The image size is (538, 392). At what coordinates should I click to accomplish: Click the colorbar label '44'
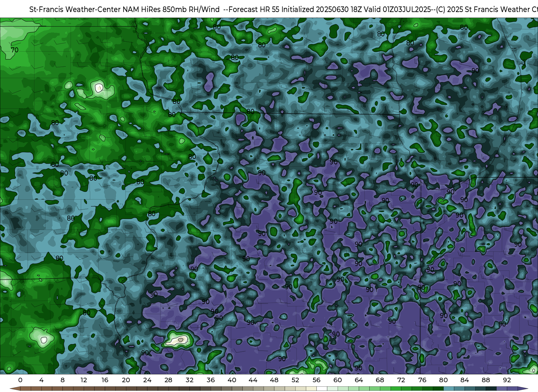coord(253,380)
